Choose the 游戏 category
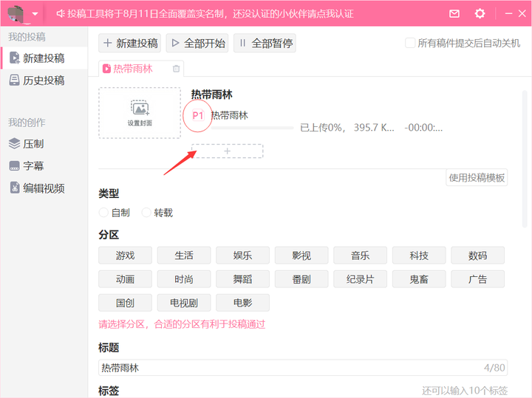 (125, 255)
